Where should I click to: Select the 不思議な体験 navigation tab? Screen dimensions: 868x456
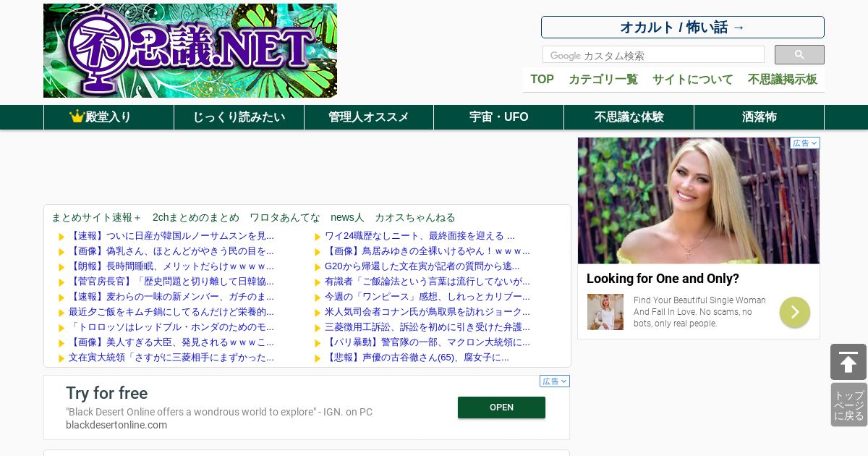click(629, 117)
